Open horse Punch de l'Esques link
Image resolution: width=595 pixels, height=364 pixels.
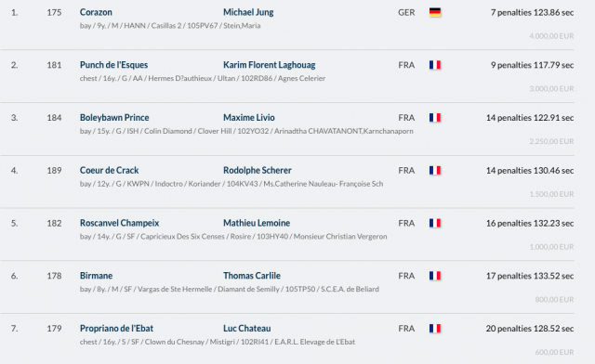113,65
